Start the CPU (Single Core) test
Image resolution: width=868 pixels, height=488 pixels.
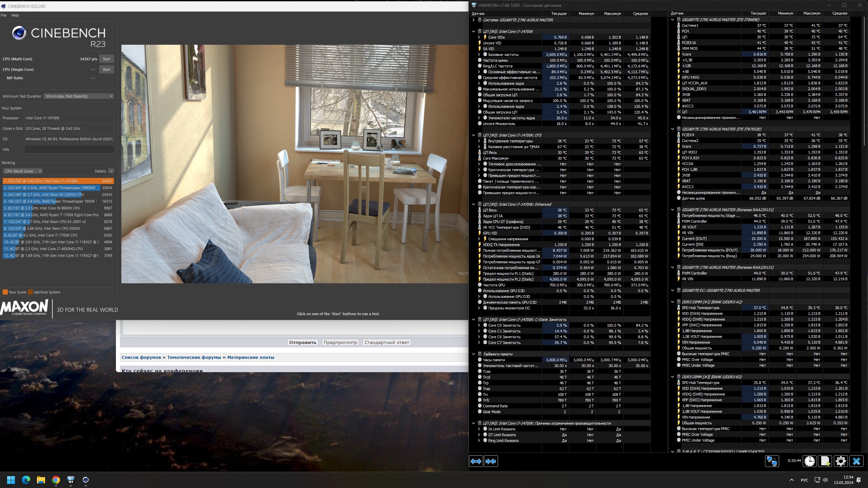[106, 69]
